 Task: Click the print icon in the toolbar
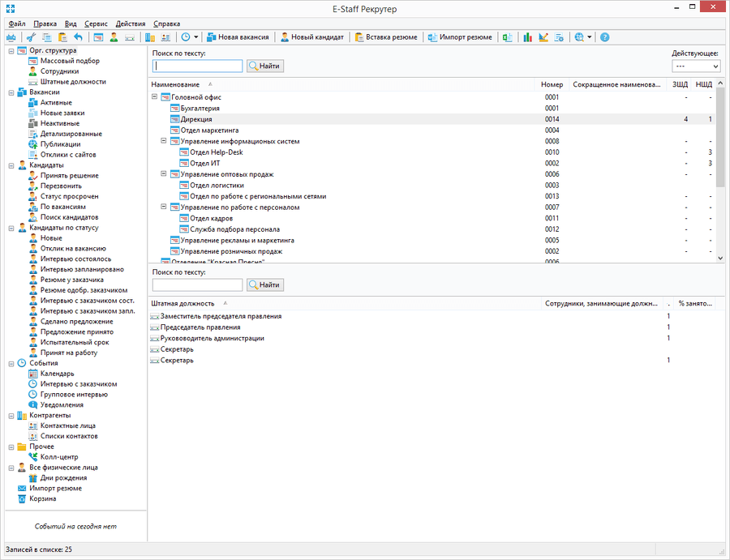point(11,37)
